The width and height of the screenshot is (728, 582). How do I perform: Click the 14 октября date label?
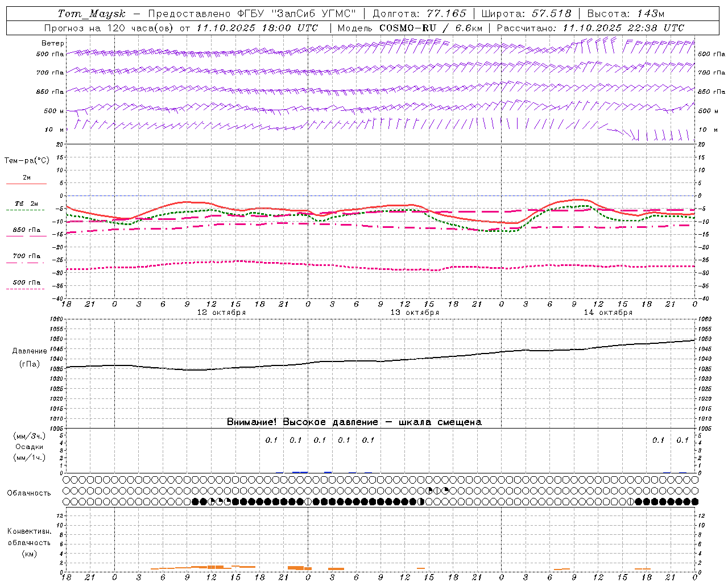pos(609,313)
